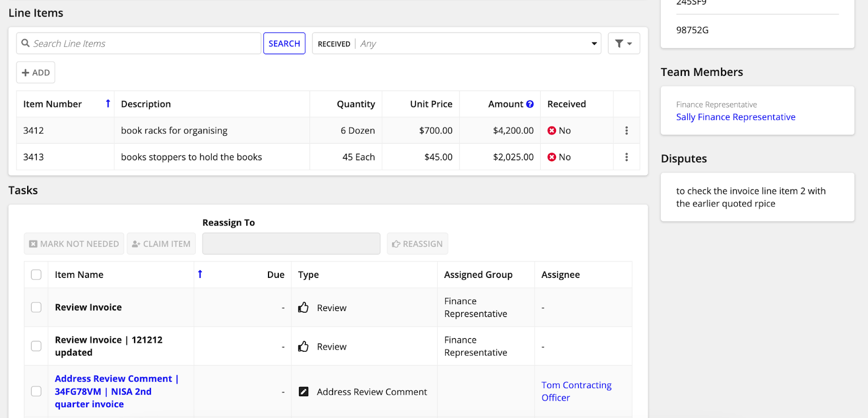Viewport: 868px width, 418px height.
Task: Open Address Review Comment 34FG78VM task link
Action: click(x=117, y=391)
